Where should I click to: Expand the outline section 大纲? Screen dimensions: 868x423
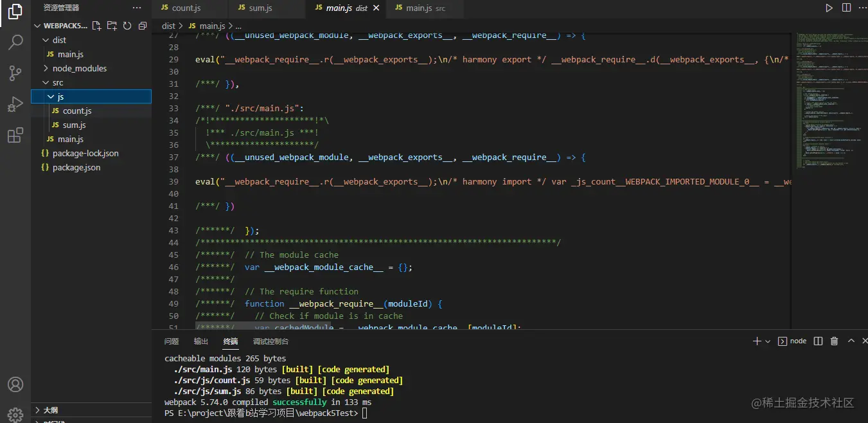click(x=91, y=410)
